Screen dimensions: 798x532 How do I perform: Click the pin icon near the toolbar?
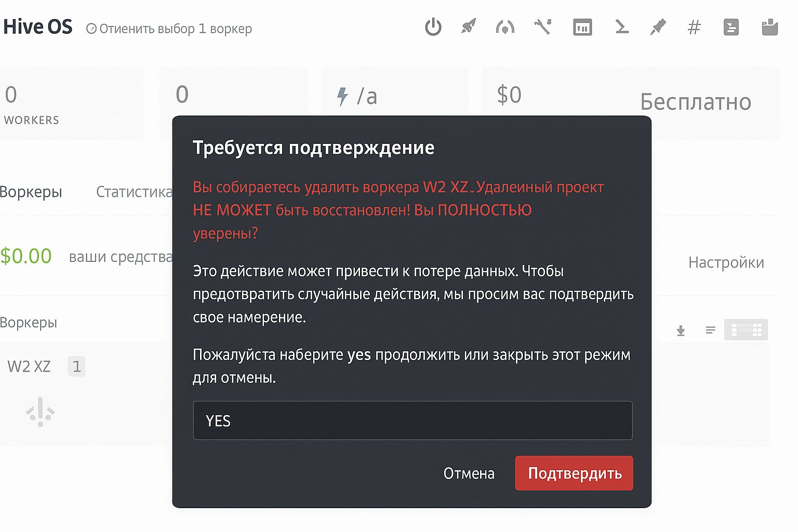pos(657,27)
